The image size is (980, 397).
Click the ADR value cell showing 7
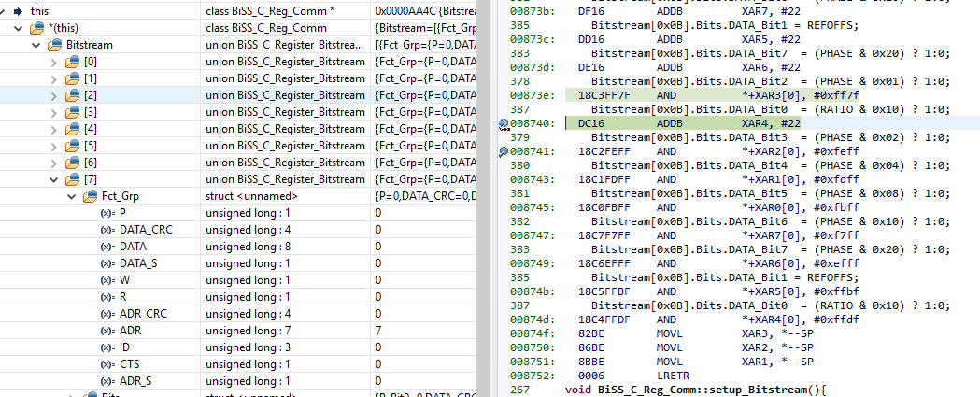pos(423,331)
